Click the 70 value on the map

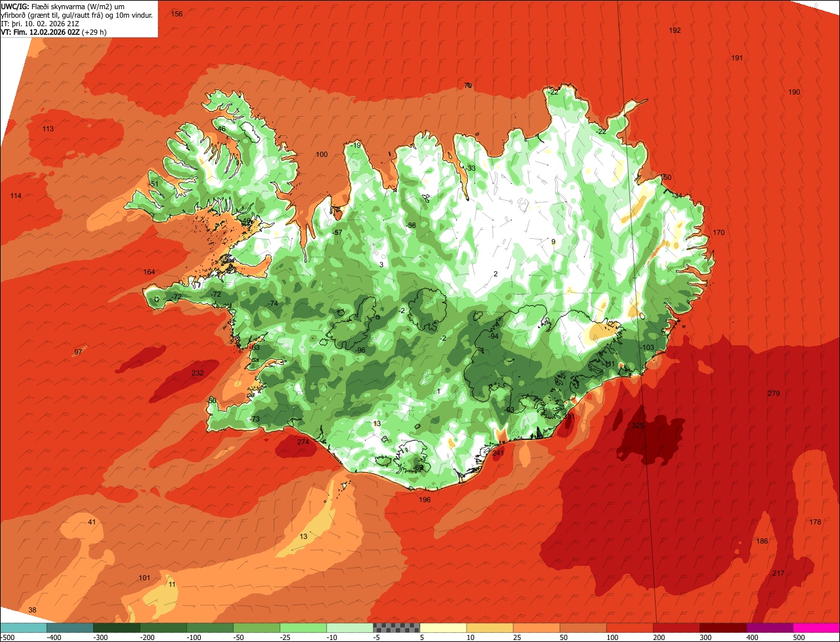point(468,85)
